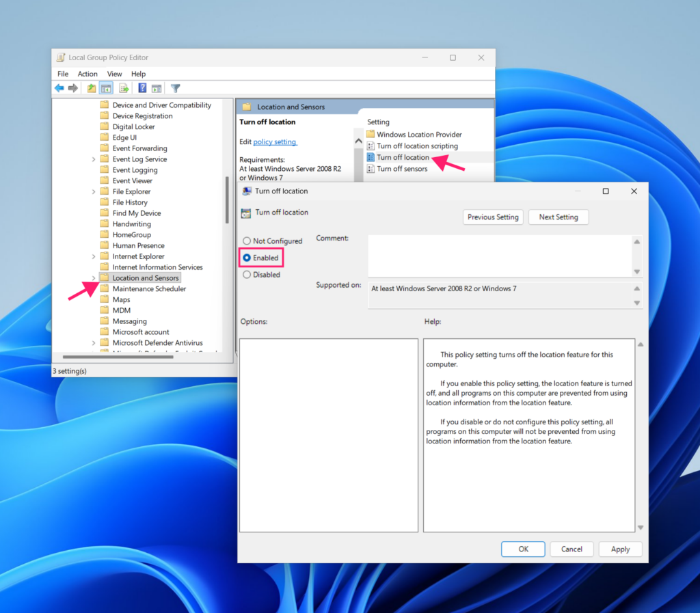Viewport: 700px width, 613px height.
Task: Click inside the Comment text box
Action: (500, 256)
